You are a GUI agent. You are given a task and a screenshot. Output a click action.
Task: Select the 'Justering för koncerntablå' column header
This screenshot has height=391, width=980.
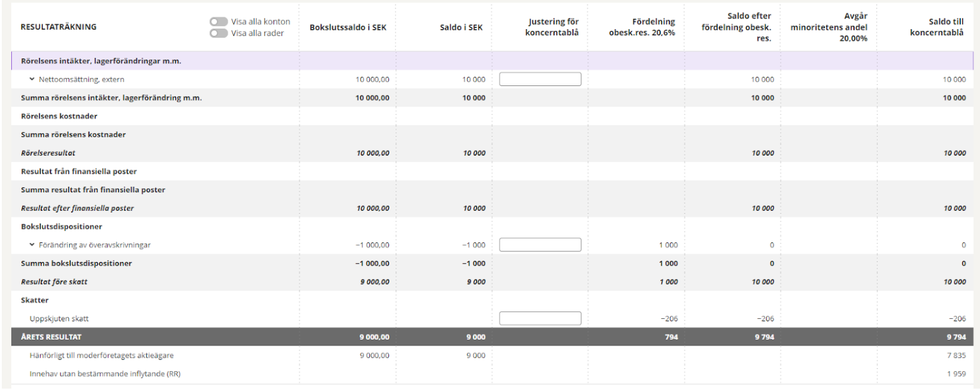(x=552, y=27)
